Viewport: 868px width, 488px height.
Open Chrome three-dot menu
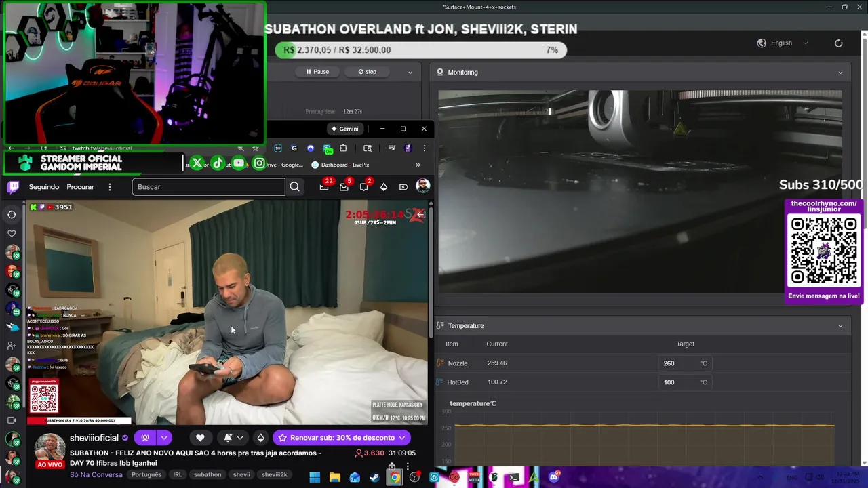424,148
